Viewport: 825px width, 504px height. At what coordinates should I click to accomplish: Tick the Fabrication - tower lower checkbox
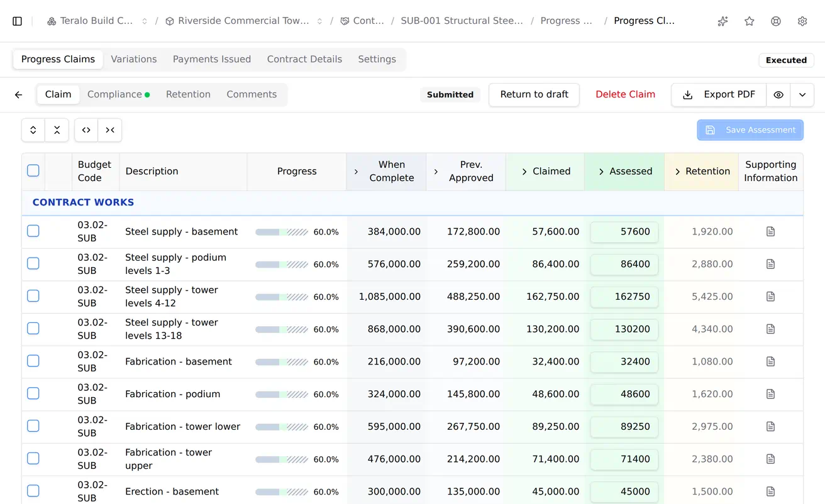tap(33, 426)
